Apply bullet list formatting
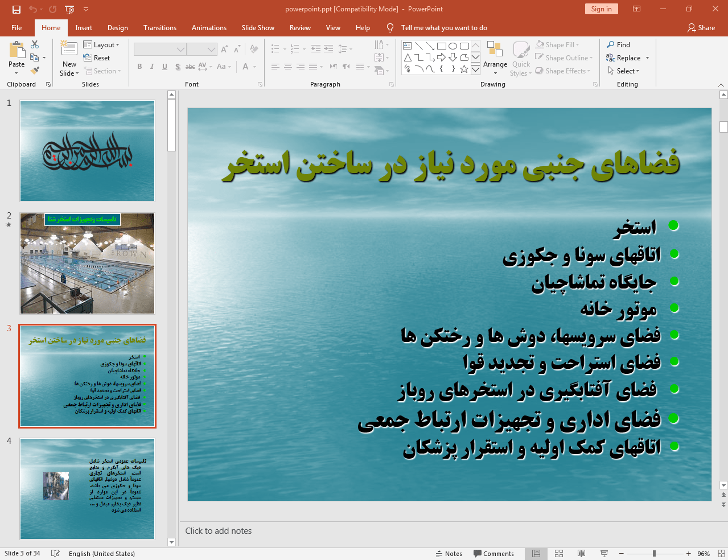Screen dimensions: 728x560 click(x=275, y=49)
